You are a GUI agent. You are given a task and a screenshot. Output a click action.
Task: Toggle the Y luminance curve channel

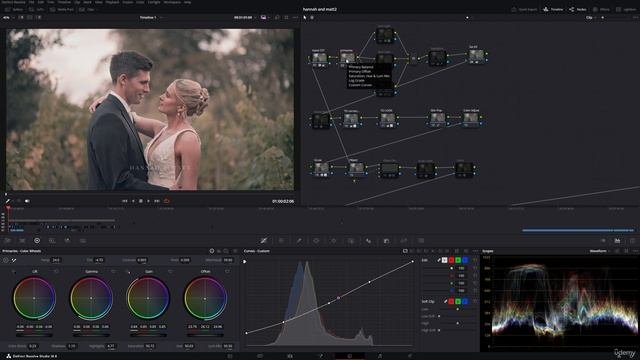pos(444,260)
